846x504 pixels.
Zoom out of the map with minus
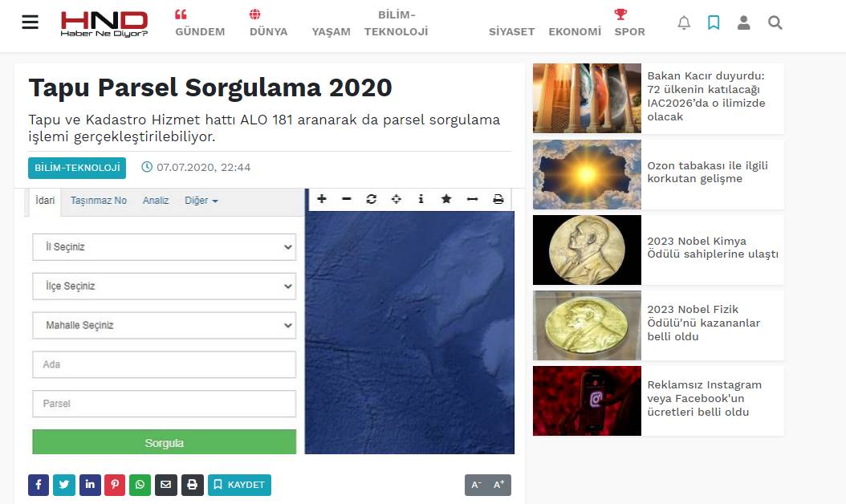pos(347,198)
